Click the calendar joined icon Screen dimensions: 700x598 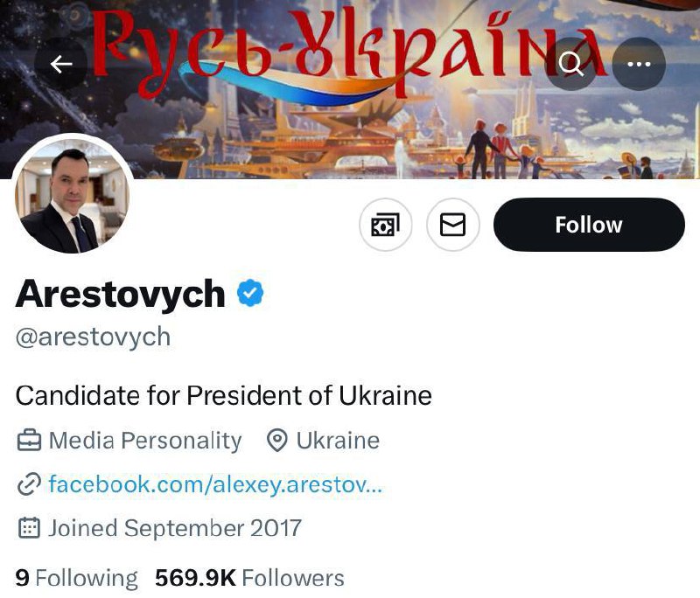point(29,528)
